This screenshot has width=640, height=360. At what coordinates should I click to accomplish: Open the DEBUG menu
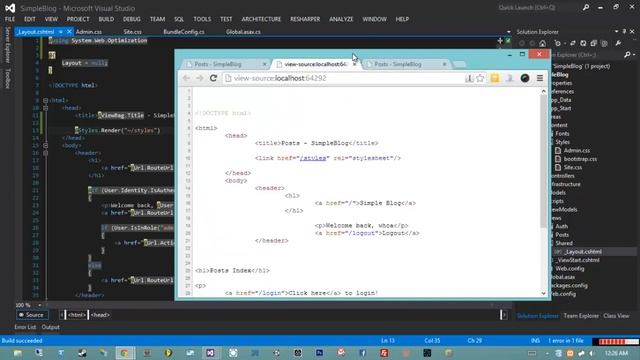(131, 19)
